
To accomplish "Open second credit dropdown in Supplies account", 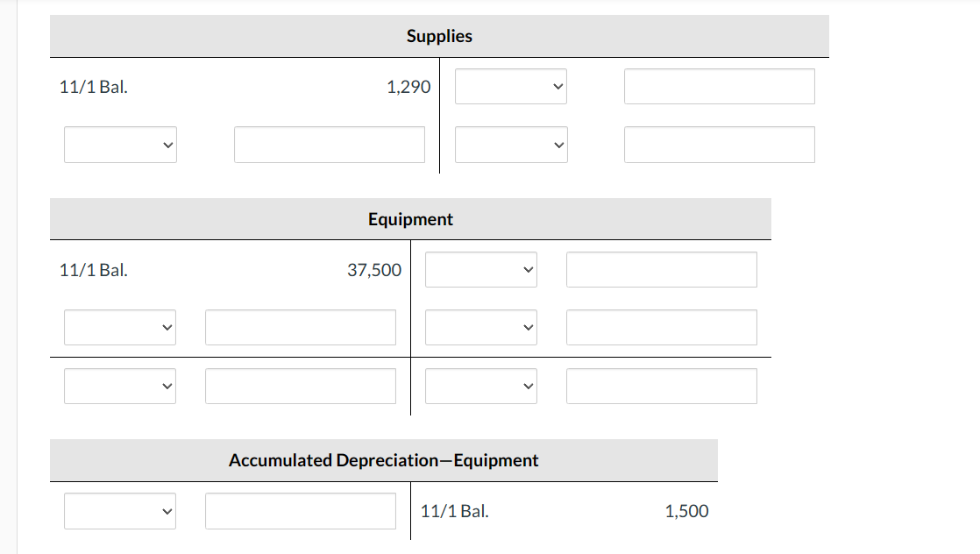I will click(x=510, y=145).
